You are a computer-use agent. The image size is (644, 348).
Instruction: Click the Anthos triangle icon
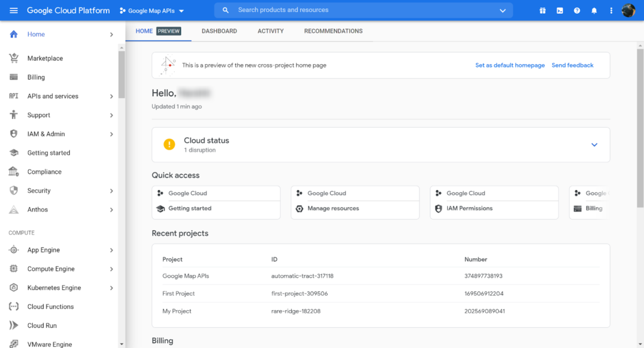14,210
